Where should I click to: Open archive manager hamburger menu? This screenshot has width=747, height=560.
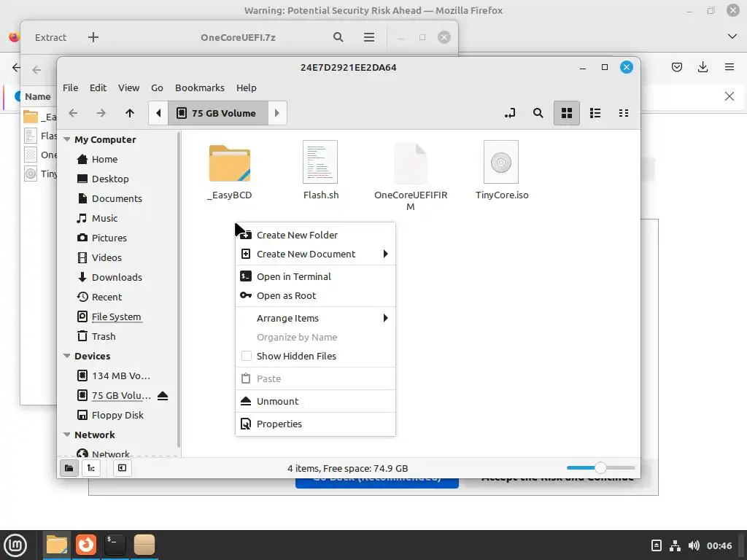click(368, 37)
